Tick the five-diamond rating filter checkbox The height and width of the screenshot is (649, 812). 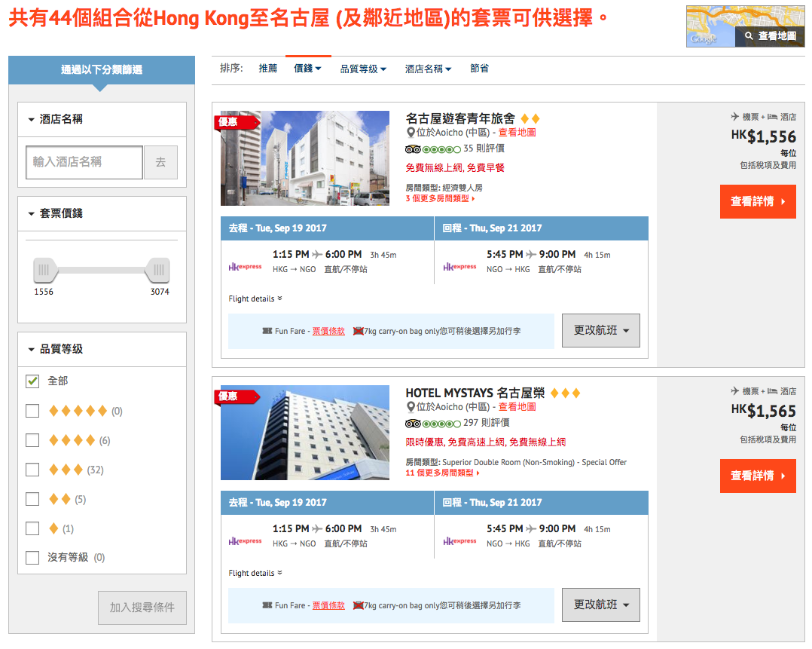(x=32, y=411)
